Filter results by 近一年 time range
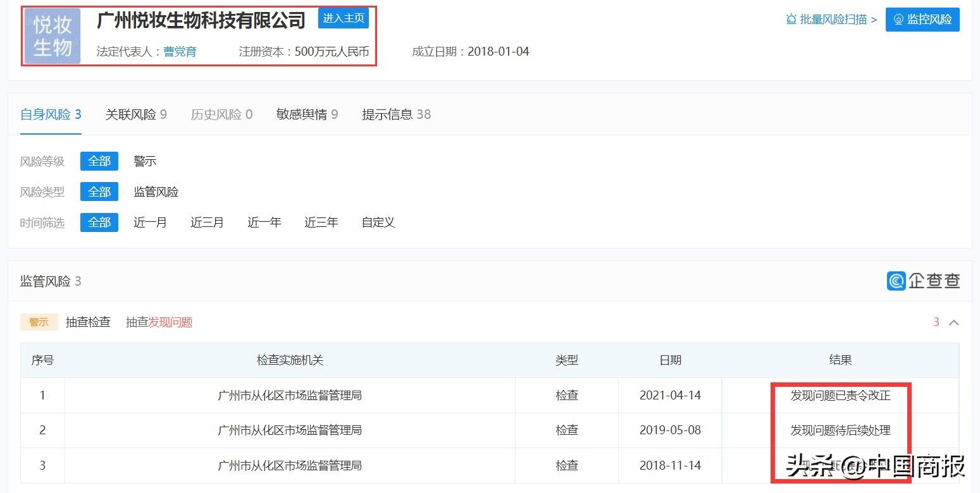The image size is (980, 493). [x=264, y=222]
